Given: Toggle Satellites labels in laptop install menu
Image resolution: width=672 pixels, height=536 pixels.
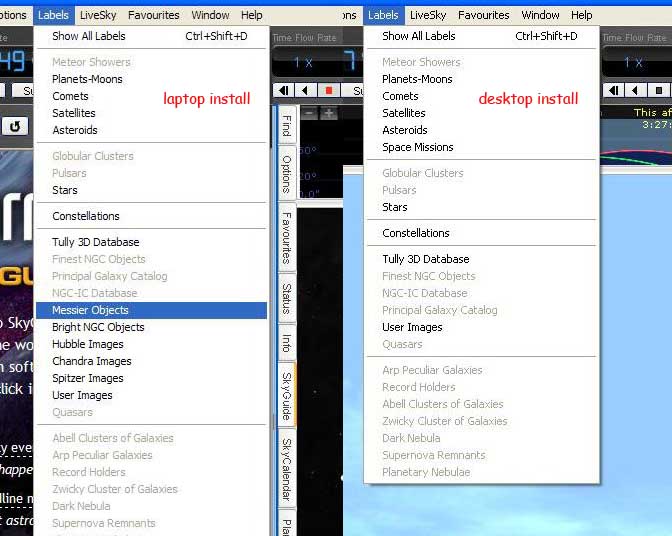Looking at the screenshot, I should click(151, 113).
